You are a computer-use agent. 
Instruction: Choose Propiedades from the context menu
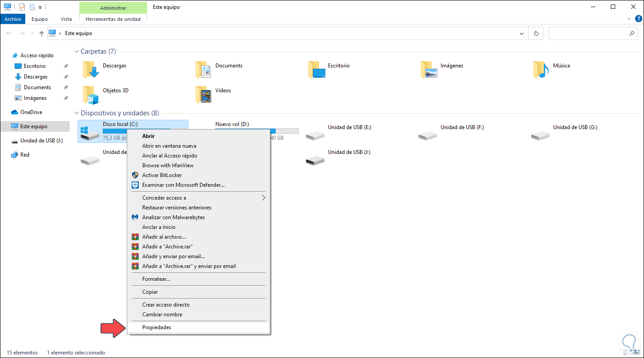[156, 327]
